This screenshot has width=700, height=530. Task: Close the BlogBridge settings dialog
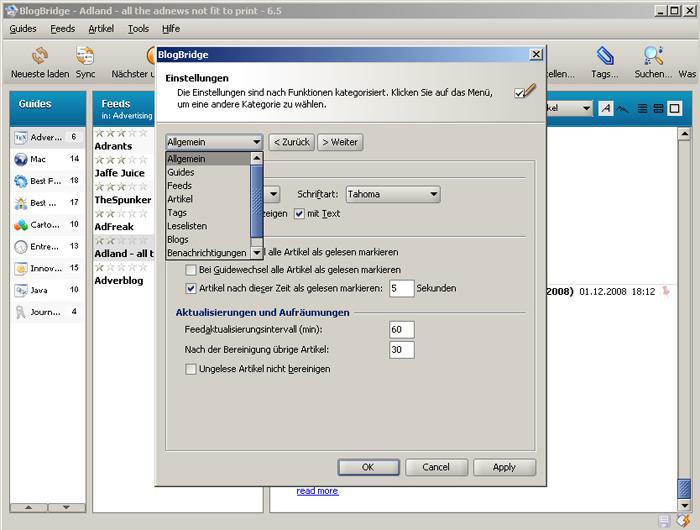click(x=536, y=54)
